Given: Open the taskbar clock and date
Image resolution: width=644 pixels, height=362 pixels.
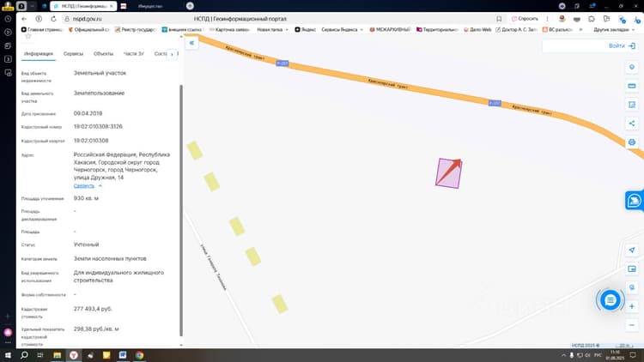Looking at the screenshot, I should coord(615,355).
